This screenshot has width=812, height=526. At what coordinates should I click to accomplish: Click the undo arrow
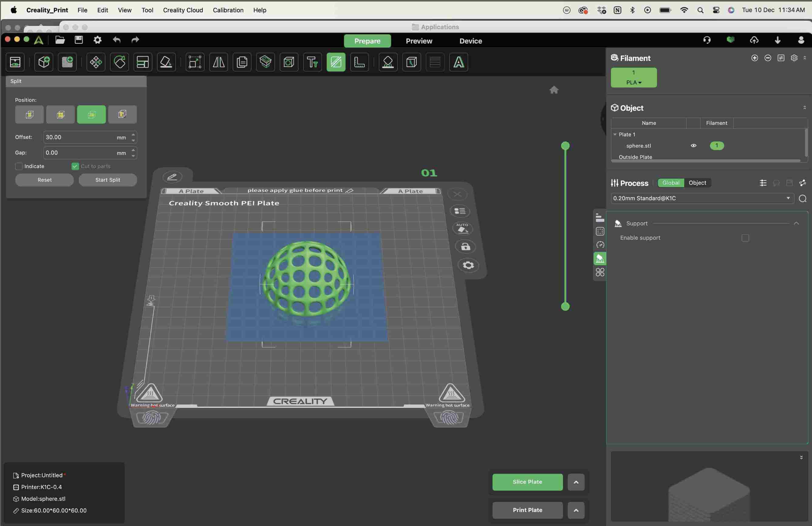(117, 40)
